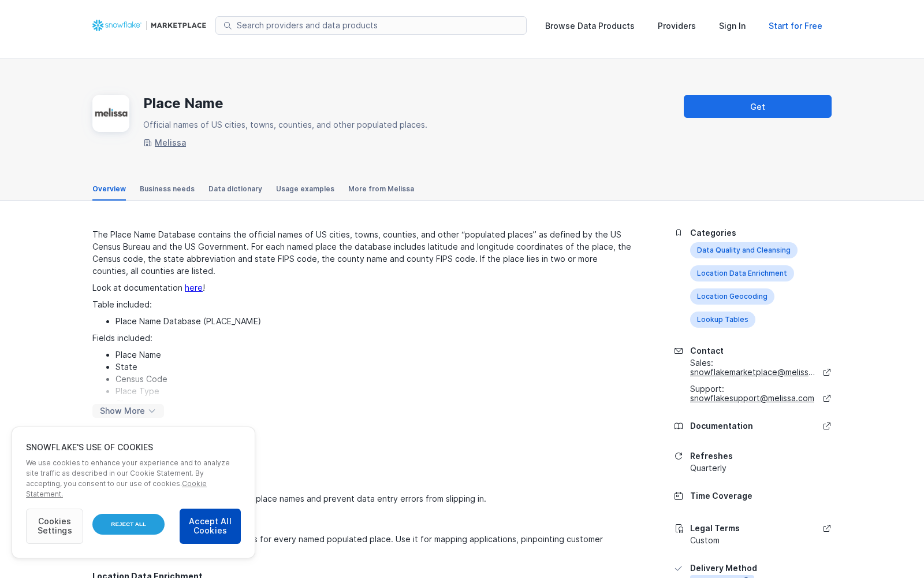The height and width of the screenshot is (578, 924).
Task: Click the Delivery Method checkmark icon
Action: tap(679, 568)
